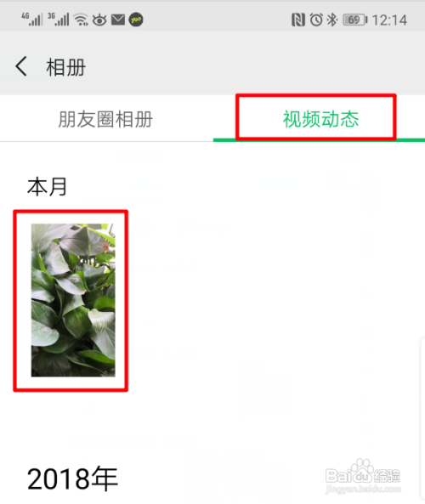This screenshot has height=504, width=425.
Task: Switch to the 朋友圈相册 tab
Action: click(105, 119)
